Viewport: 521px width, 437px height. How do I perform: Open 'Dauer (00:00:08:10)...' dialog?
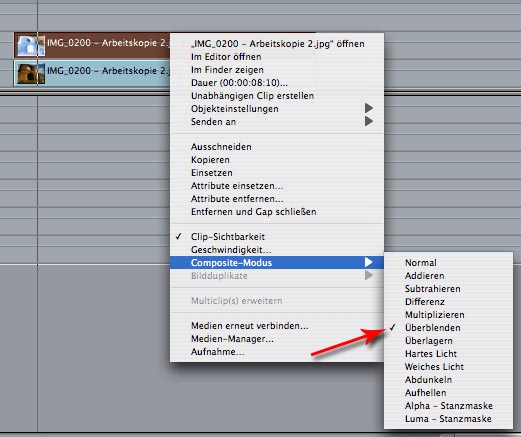(x=277, y=83)
